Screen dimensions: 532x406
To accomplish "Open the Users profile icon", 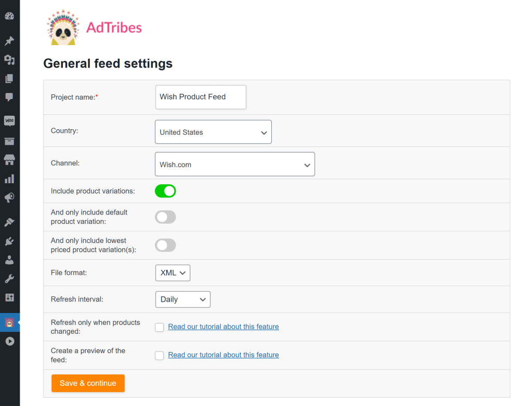I will pyautogui.click(x=10, y=260).
